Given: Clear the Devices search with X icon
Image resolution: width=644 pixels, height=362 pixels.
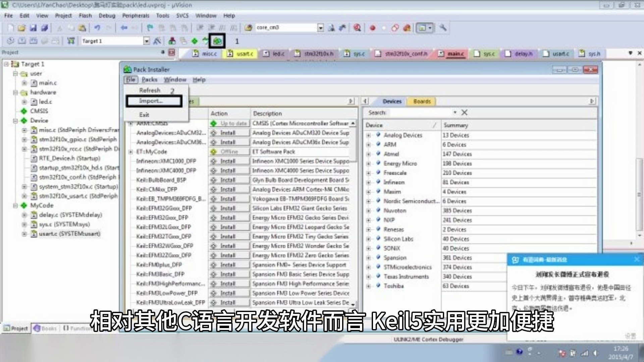Looking at the screenshot, I should click(x=465, y=113).
